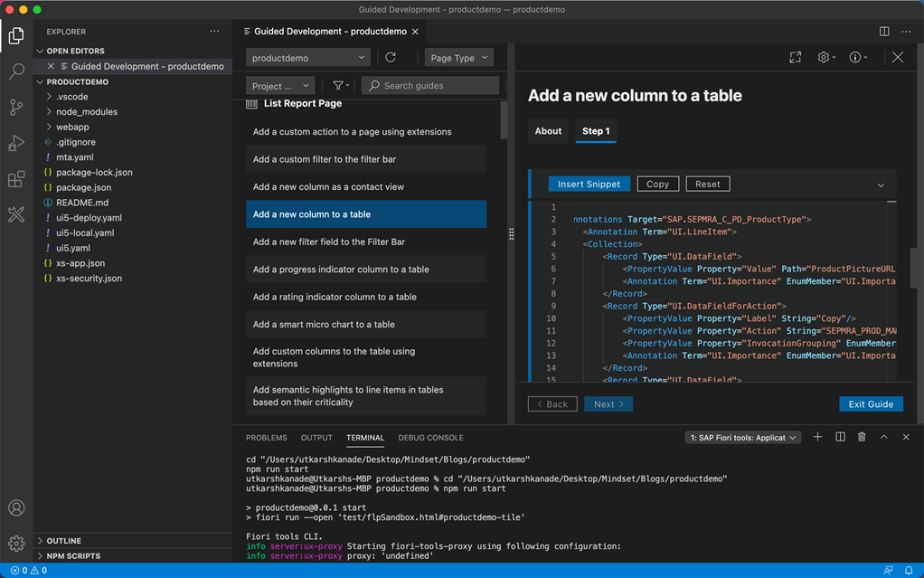This screenshot has height=578, width=924.
Task: Open the guide settings gear menu
Action: point(826,57)
